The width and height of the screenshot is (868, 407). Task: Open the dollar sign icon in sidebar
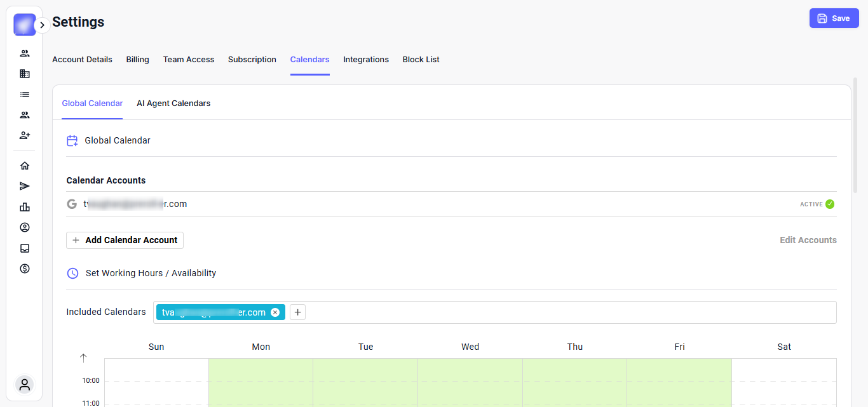pyautogui.click(x=25, y=269)
